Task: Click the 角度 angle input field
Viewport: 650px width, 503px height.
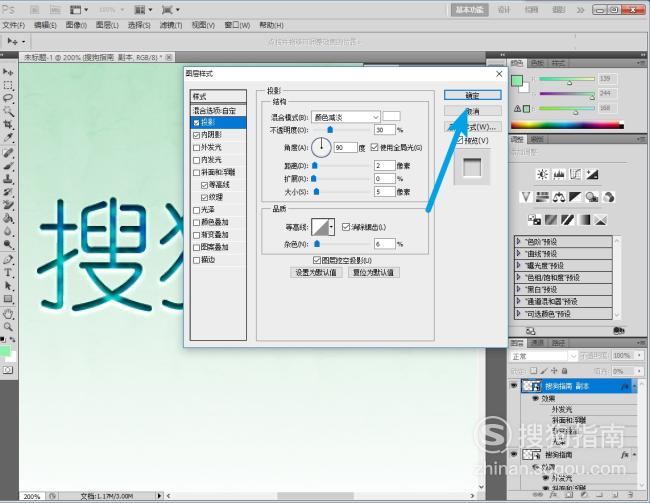Action: coord(345,147)
